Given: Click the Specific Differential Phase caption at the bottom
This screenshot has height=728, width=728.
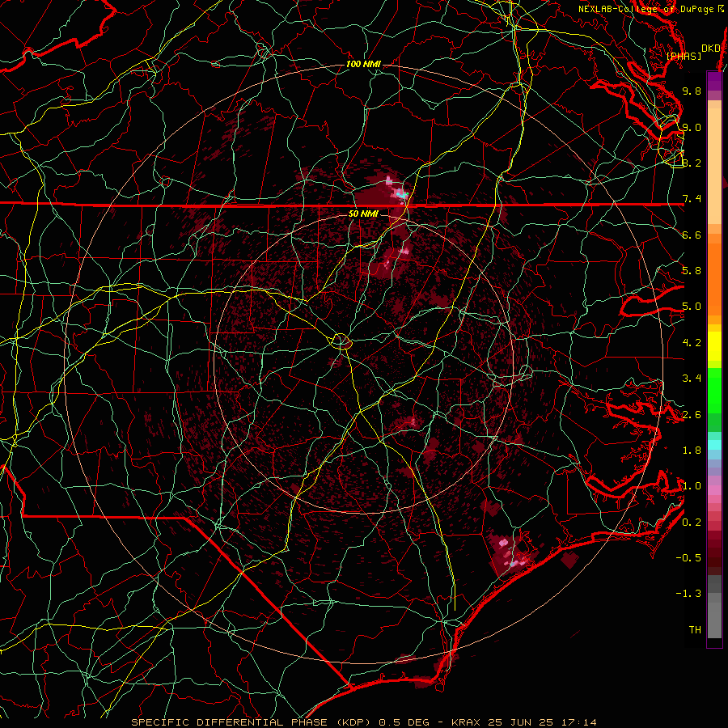Looking at the screenshot, I should coord(363,722).
